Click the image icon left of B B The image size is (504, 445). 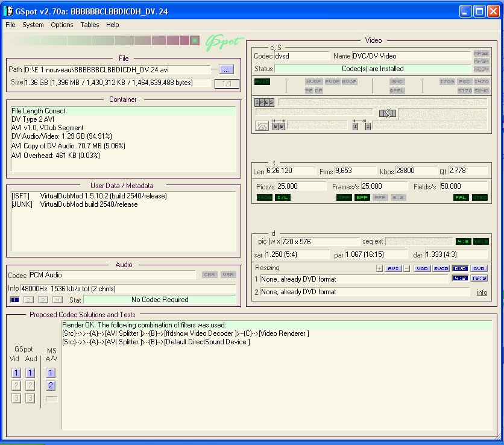[262, 125]
